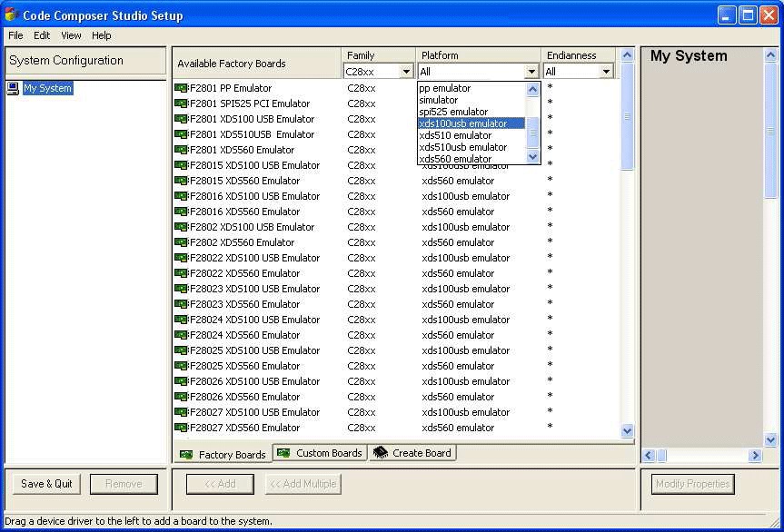This screenshot has width=784, height=532.
Task: Click the Remove button
Action: pos(124,484)
